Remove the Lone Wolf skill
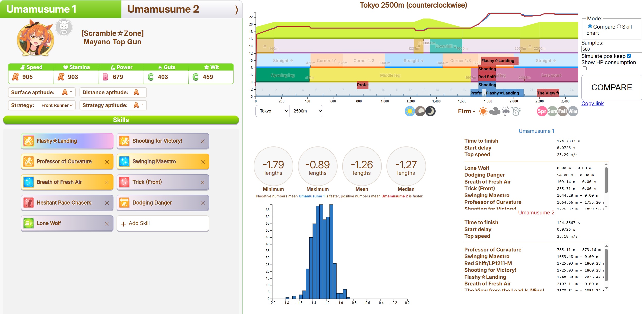 (x=107, y=224)
